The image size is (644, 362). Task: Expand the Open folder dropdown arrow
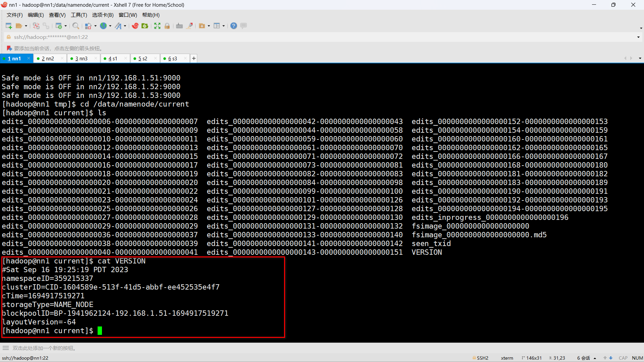(26, 26)
